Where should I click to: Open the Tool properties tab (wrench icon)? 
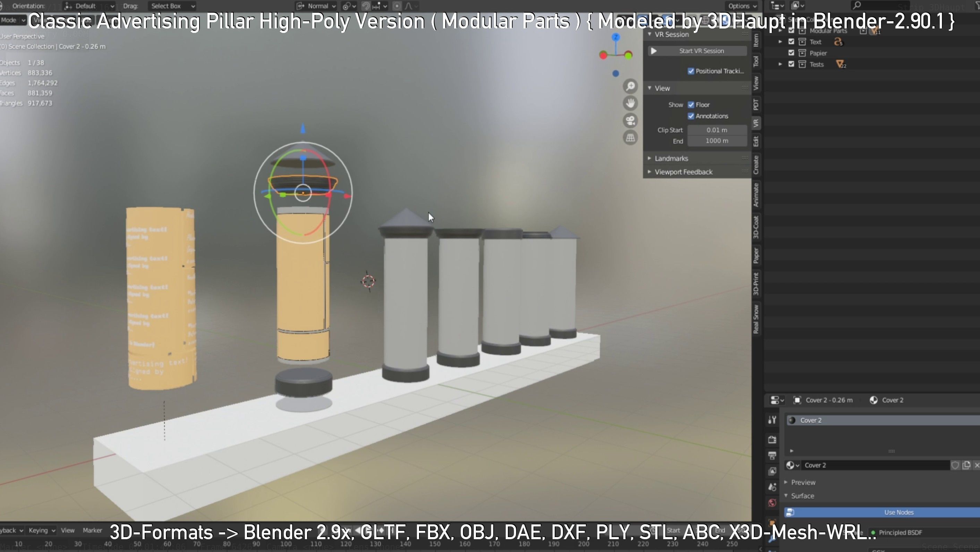(772, 420)
